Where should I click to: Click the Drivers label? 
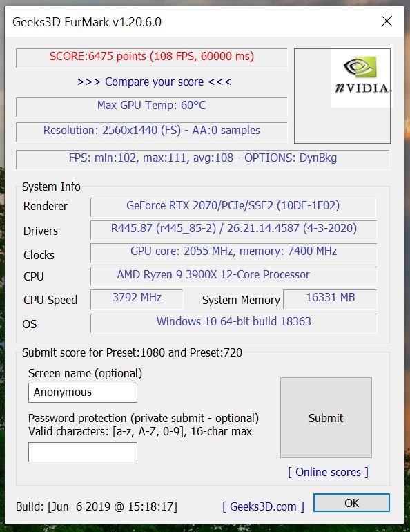(x=41, y=231)
